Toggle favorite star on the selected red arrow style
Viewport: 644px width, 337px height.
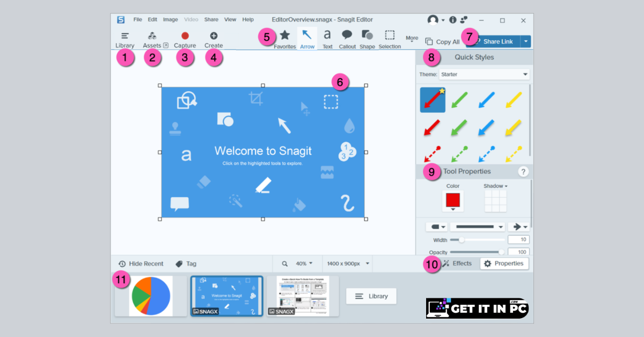(x=442, y=91)
